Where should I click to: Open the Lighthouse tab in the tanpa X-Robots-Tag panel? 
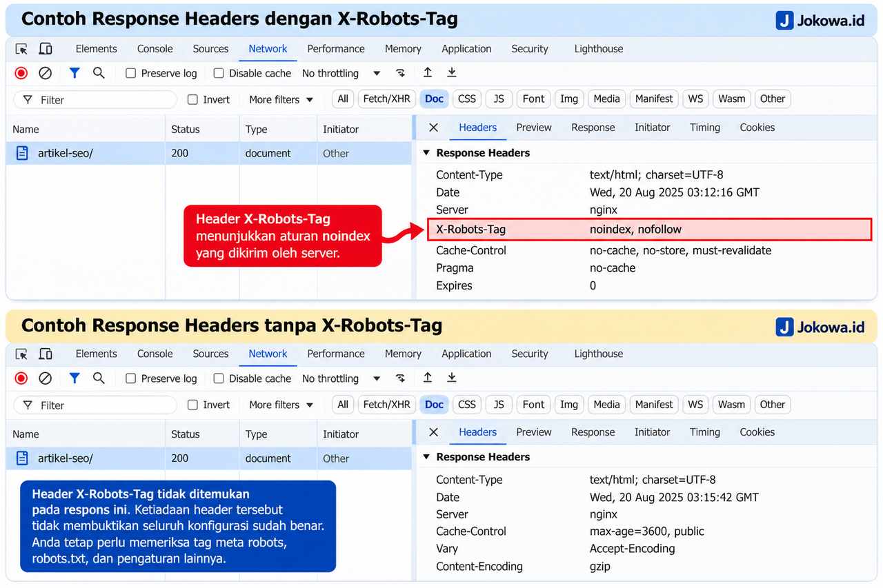point(599,354)
